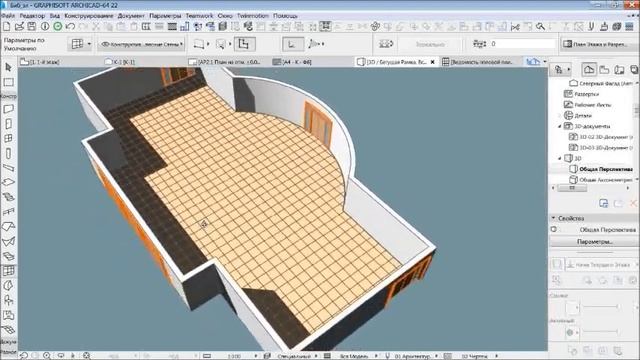Select the Roof tool in the toolbox

[8, 227]
